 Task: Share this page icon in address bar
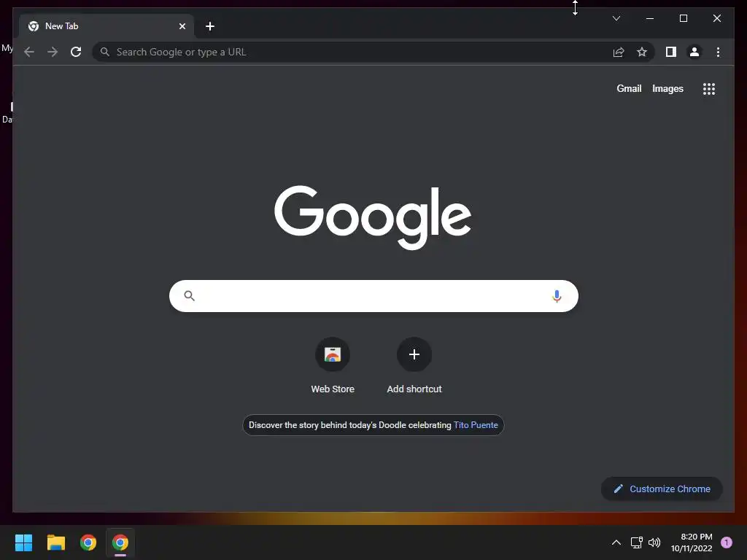pyautogui.click(x=619, y=52)
